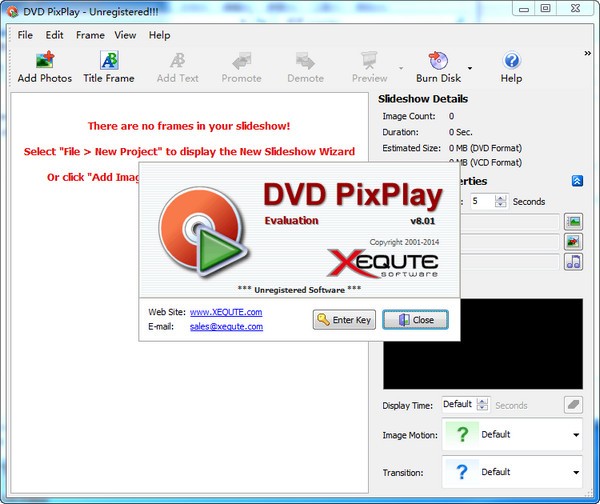Click the '0 Sec.' duration value
This screenshot has width=600, height=504.
coord(461,132)
